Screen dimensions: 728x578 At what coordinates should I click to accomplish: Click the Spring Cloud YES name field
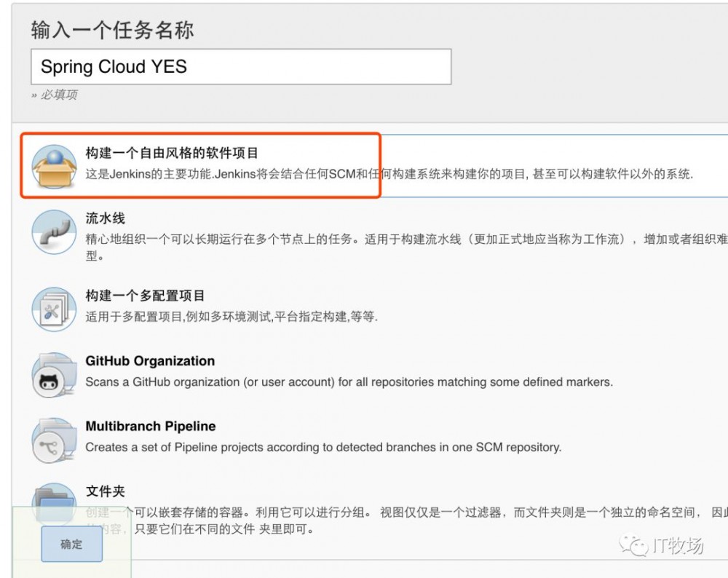[240, 66]
